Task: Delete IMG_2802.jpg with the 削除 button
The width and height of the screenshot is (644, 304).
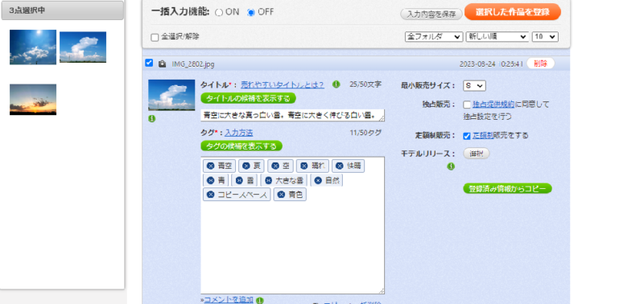Action: (540, 64)
